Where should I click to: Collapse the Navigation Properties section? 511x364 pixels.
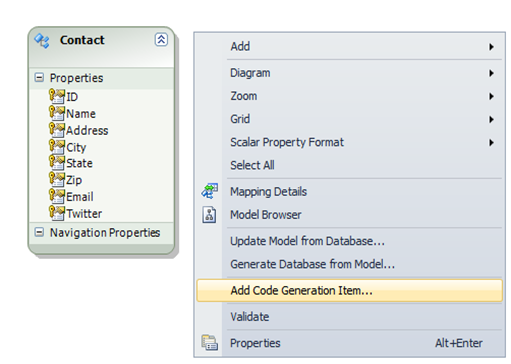[39, 232]
